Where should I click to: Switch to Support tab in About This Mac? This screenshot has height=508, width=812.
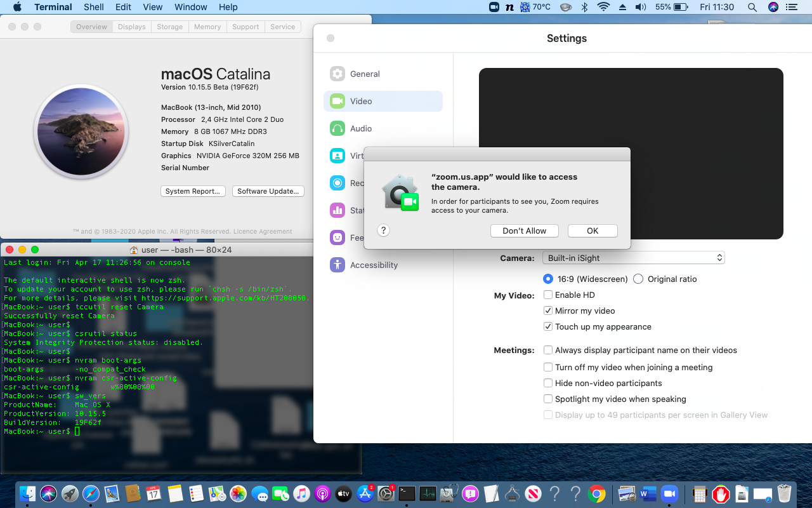point(246,27)
